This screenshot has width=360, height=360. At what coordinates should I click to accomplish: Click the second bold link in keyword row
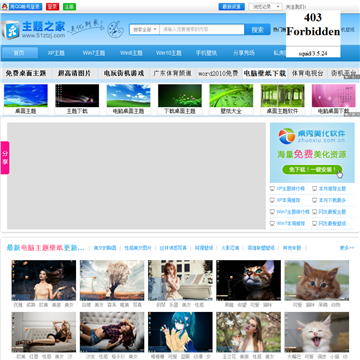coord(74,73)
